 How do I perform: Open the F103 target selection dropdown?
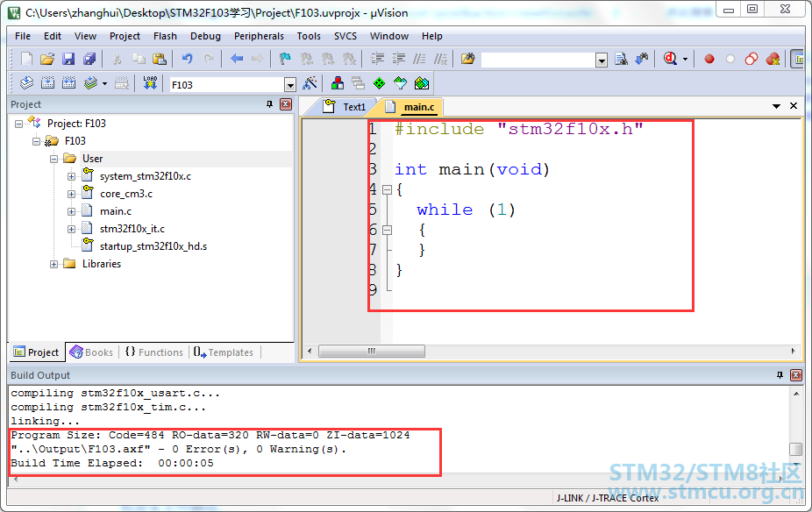(289, 84)
